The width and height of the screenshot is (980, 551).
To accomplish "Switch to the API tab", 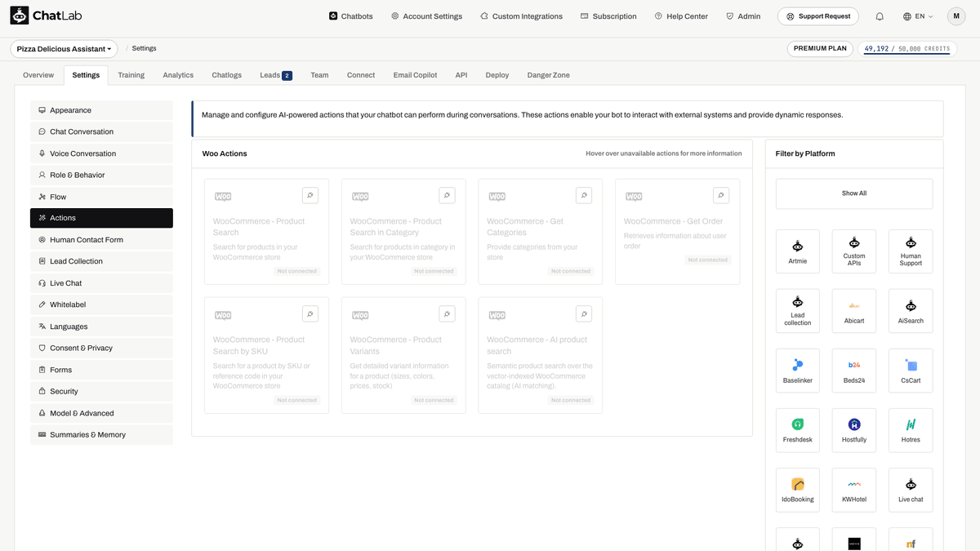I will coord(461,75).
